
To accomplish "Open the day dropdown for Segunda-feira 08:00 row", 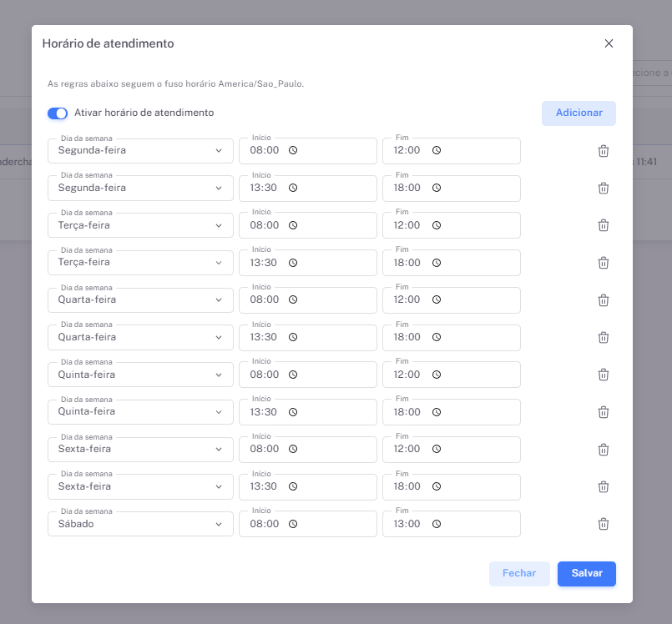I will 140,151.
